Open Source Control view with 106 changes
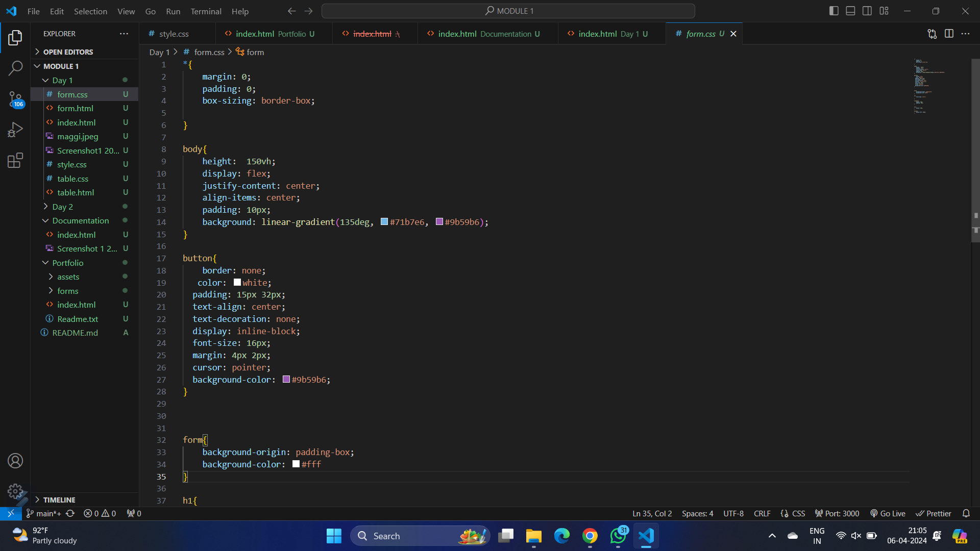The height and width of the screenshot is (551, 980). pos(15,99)
